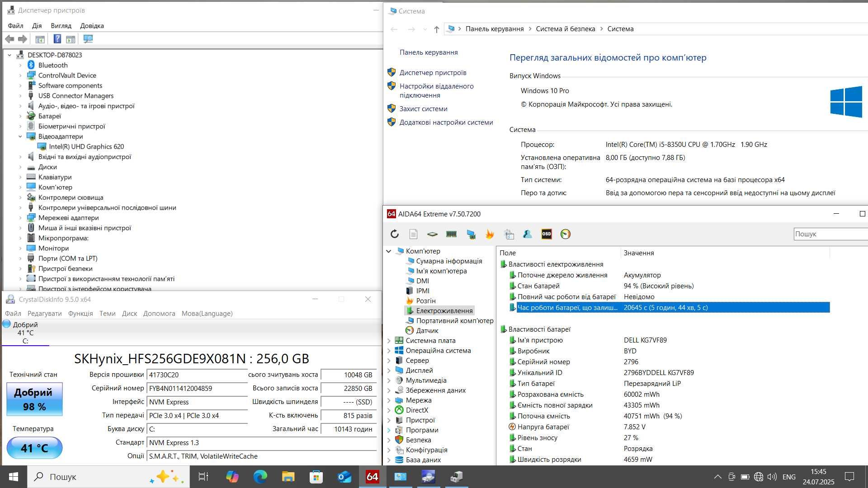Open the recent locations dropdown in System window
868x488 pixels.
(425, 29)
